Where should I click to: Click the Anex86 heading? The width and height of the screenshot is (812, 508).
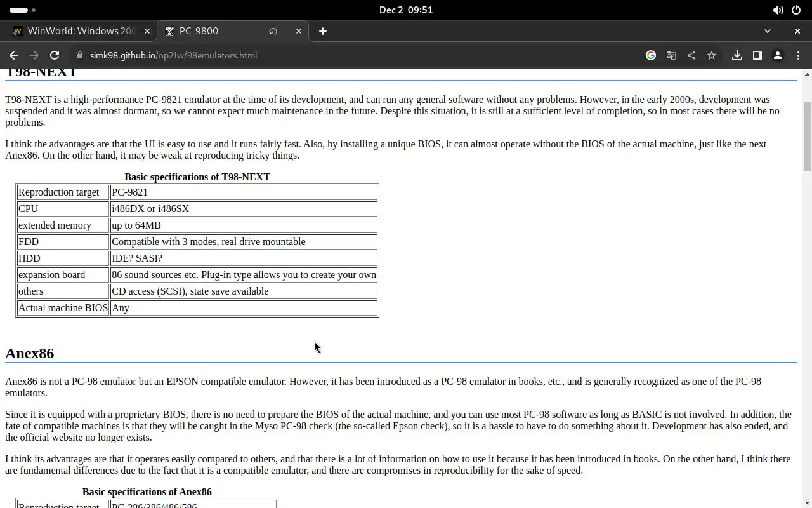[x=30, y=354]
